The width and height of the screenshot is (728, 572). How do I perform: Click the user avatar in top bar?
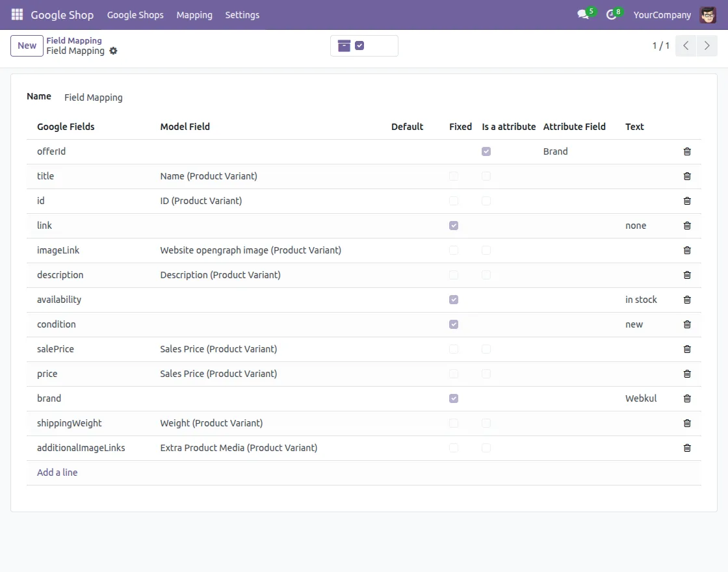point(708,14)
